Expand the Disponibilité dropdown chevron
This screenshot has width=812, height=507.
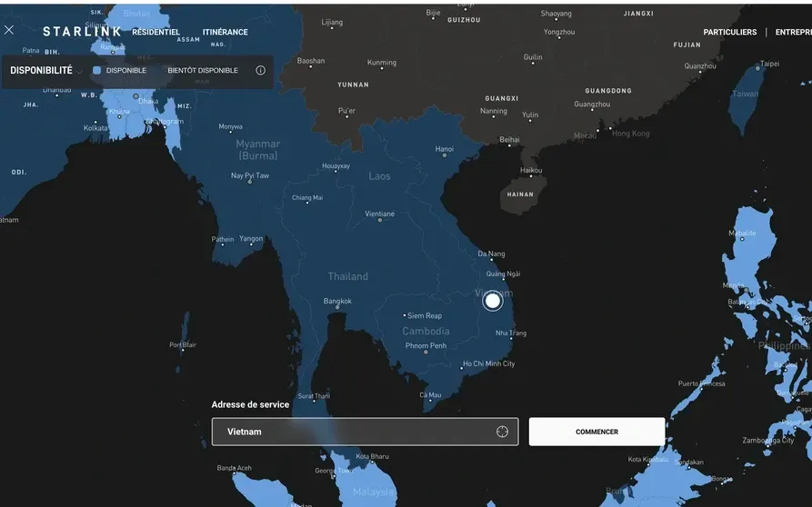79,71
